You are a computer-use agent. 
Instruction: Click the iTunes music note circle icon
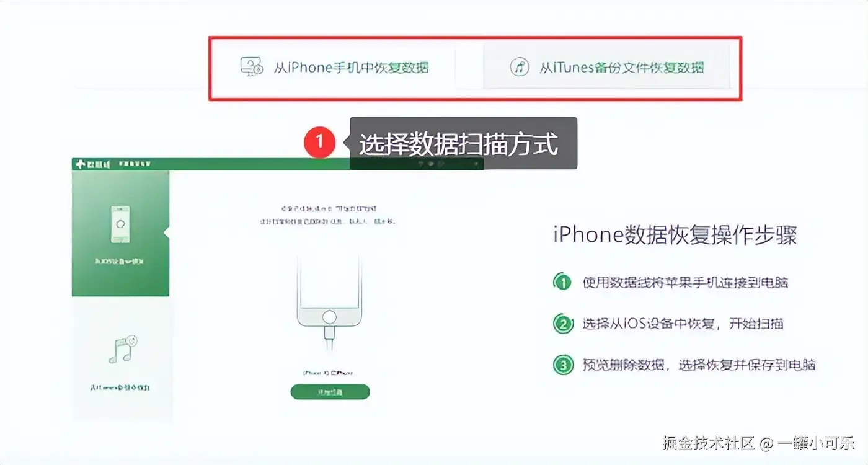520,67
